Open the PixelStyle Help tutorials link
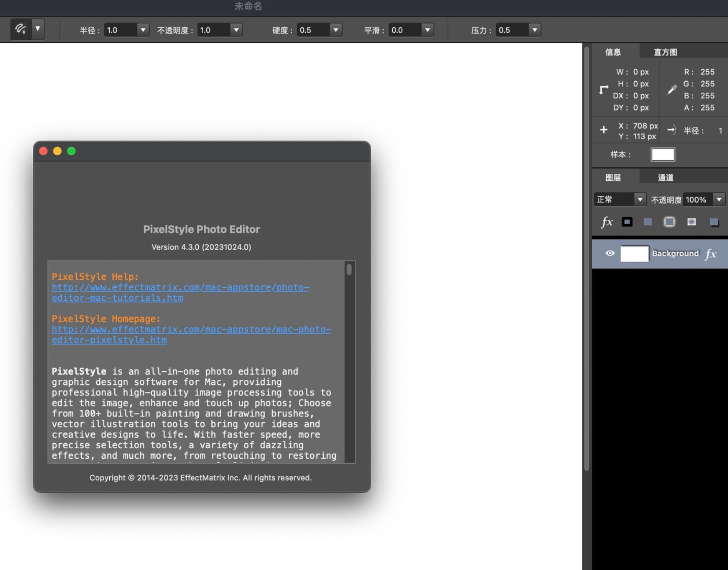This screenshot has width=728, height=570. [x=180, y=292]
